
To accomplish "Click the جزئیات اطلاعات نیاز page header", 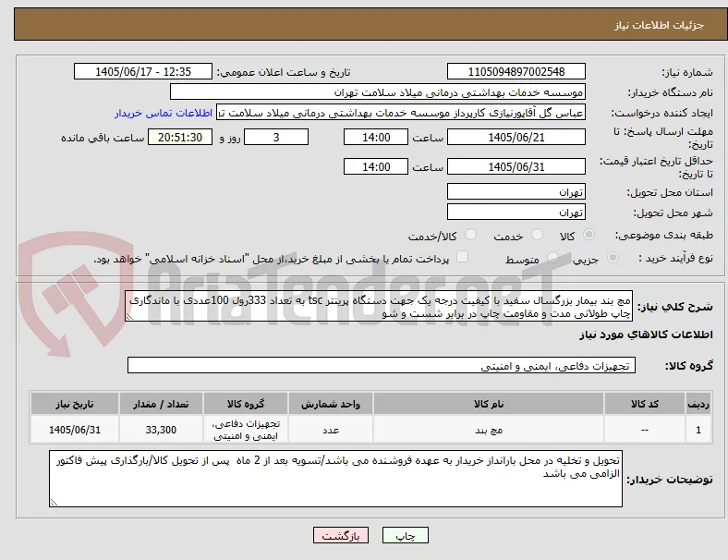I will pos(659,25).
